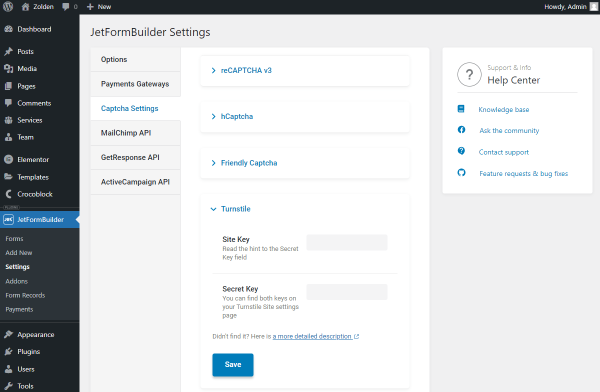Click the Crocoblock icon in sidebar

(8, 194)
